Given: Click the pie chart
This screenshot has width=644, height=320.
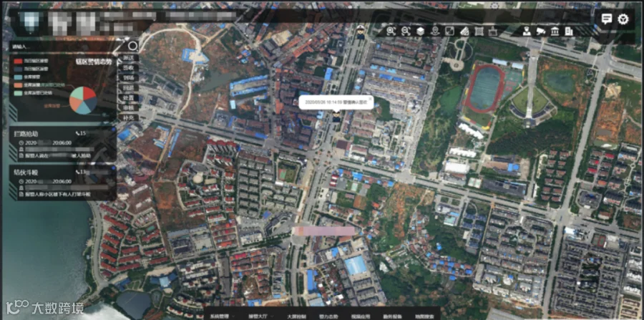Looking at the screenshot, I should (x=83, y=100).
